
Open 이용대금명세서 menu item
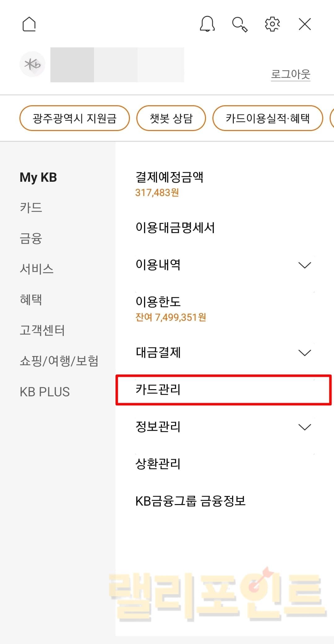(175, 228)
